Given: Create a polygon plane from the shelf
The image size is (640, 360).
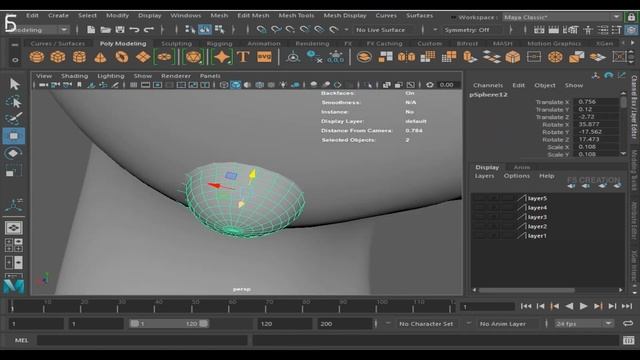Looking at the screenshot, I should pyautogui.click(x=143, y=57).
